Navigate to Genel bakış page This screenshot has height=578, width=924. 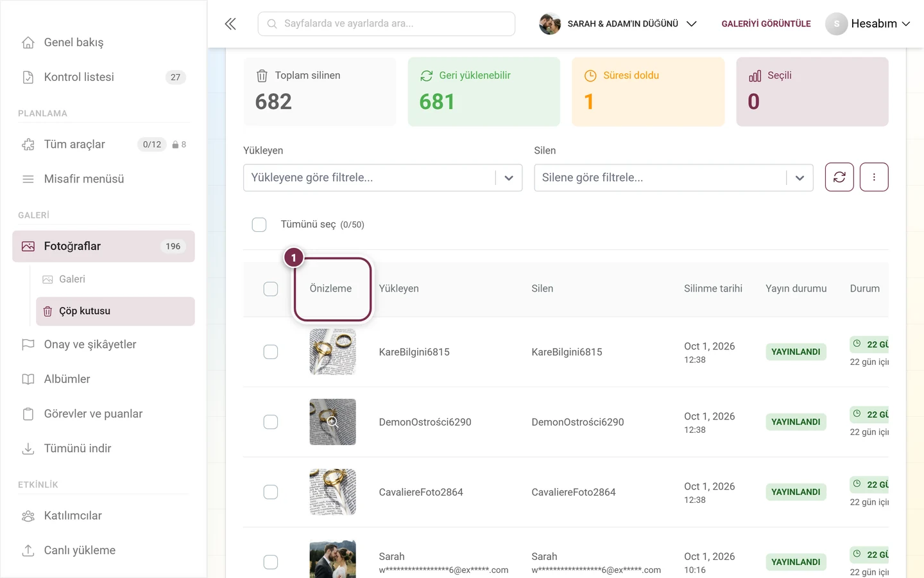point(74,42)
